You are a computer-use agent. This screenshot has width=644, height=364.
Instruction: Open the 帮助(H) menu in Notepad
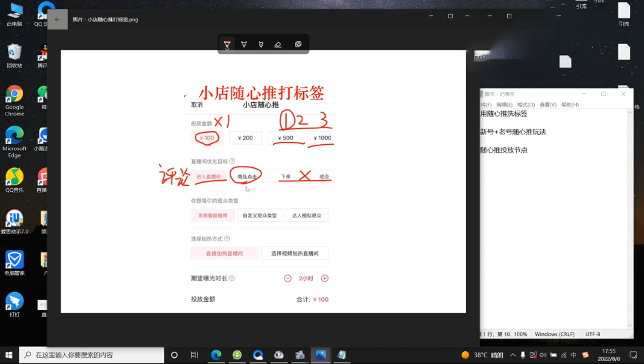[x=569, y=104]
